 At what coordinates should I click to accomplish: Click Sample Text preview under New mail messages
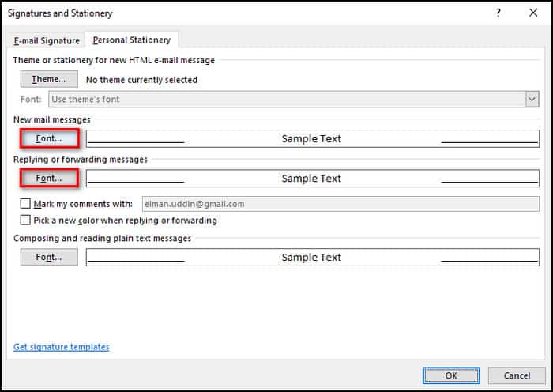[312, 138]
